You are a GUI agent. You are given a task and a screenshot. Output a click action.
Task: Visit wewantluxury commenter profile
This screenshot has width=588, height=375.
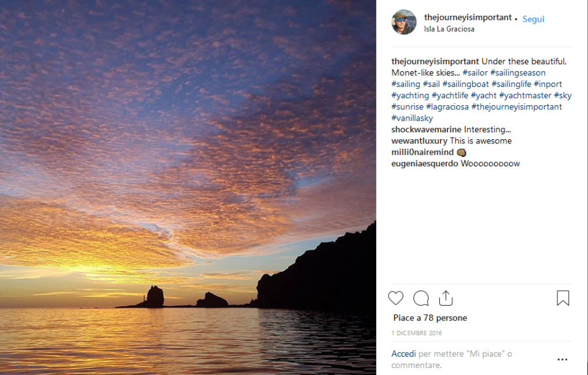(419, 141)
